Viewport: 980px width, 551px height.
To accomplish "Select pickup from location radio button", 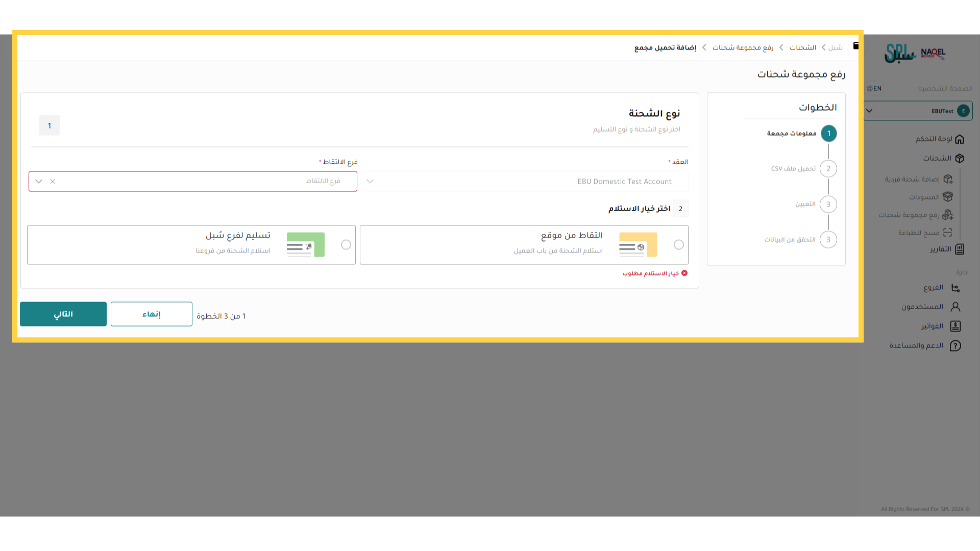I will (678, 245).
